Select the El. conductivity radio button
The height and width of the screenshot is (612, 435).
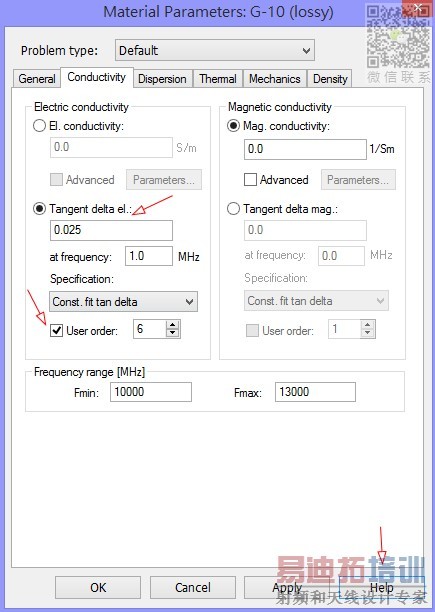39,126
